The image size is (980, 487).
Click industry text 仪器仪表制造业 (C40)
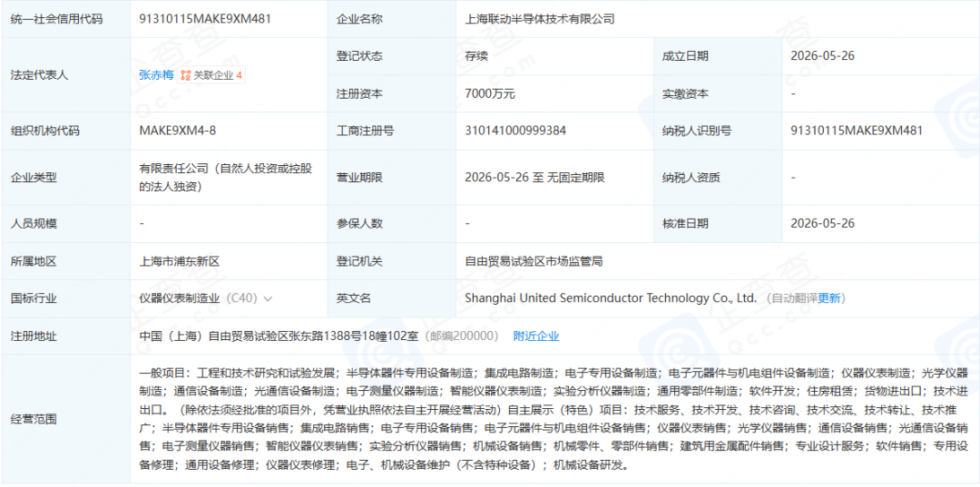click(x=198, y=297)
